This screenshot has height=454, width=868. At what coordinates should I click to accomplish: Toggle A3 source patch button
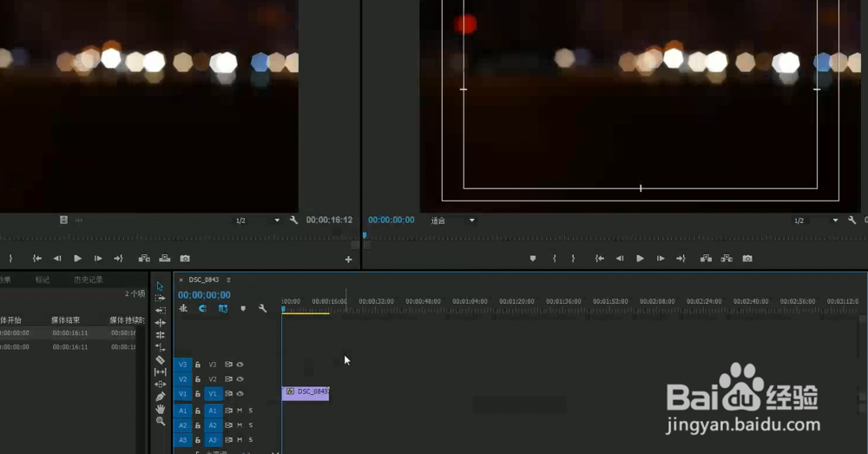[x=182, y=439]
